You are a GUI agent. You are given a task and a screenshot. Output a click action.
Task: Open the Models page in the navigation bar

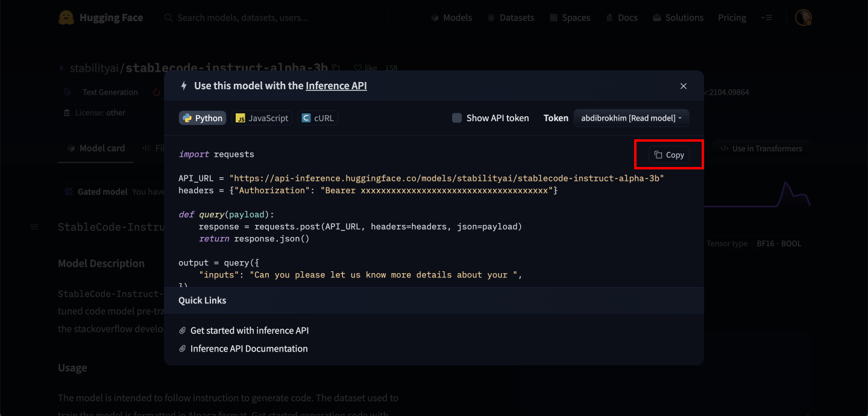(x=451, y=17)
